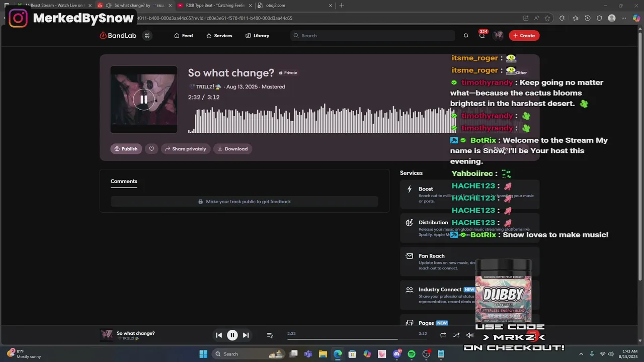Screen dimensions: 644x362
Task: Open Edge browser essentials shield
Action: click(x=599, y=18)
